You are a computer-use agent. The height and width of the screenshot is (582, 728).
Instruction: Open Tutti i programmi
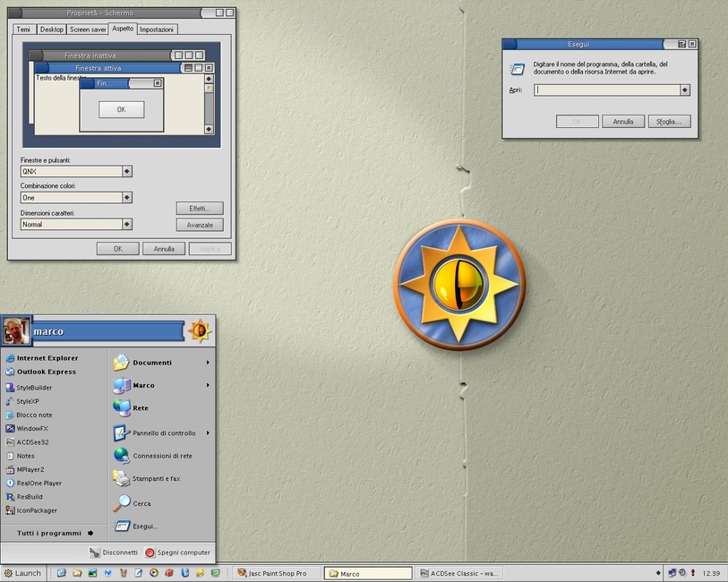click(x=55, y=533)
